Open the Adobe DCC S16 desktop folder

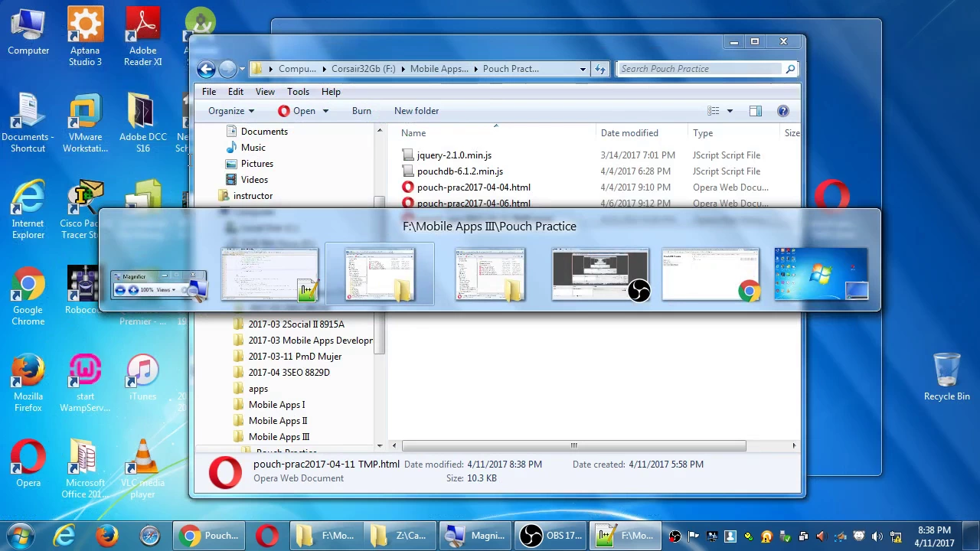142,123
